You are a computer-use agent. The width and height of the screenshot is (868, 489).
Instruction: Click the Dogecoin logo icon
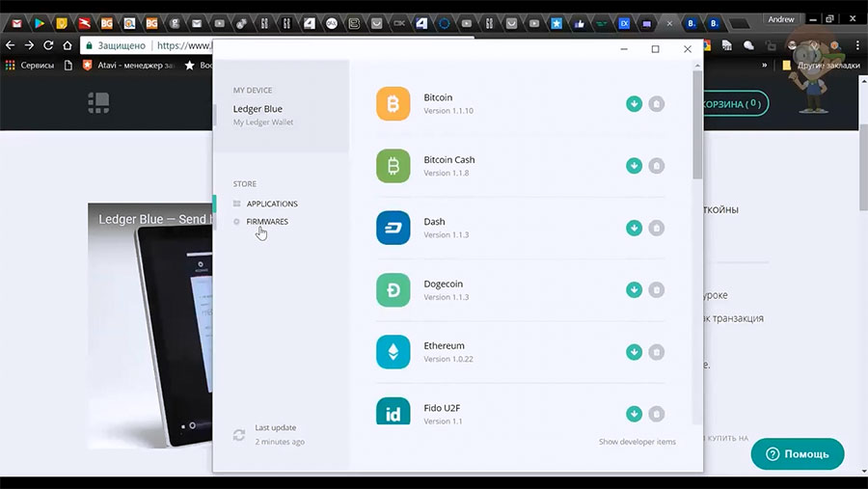point(393,289)
